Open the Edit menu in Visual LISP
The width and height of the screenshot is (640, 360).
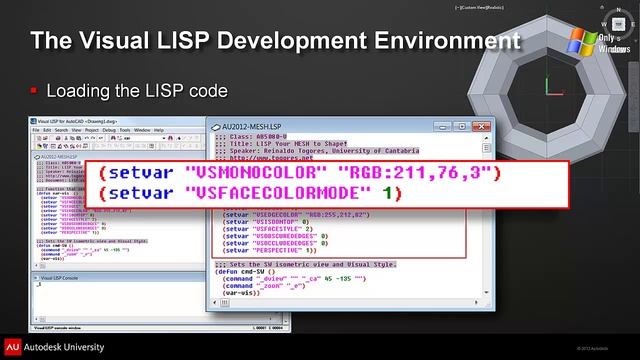47,130
